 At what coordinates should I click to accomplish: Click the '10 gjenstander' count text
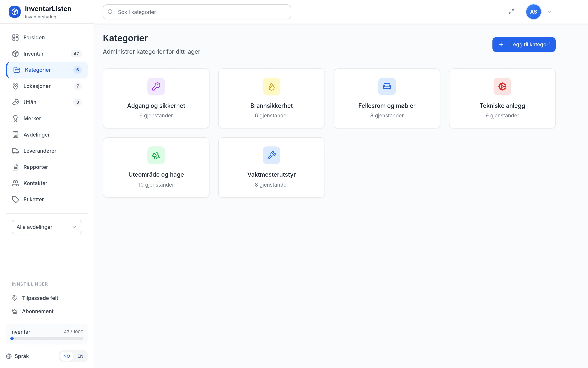click(x=156, y=185)
